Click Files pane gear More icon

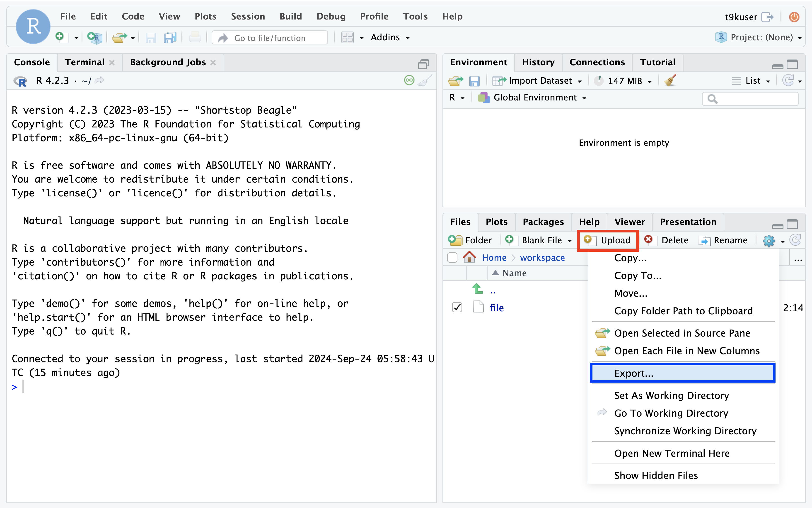tap(769, 241)
